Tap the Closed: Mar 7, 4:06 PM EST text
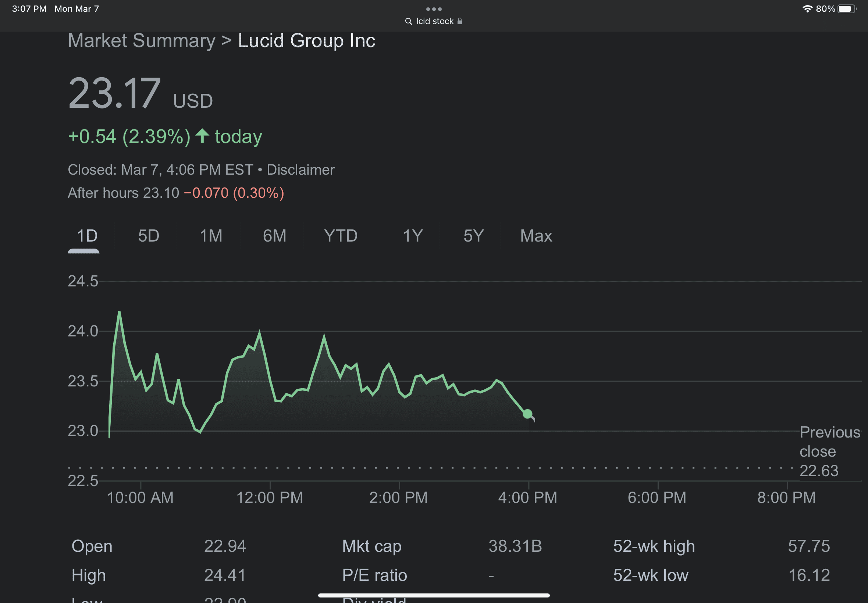 coord(160,170)
